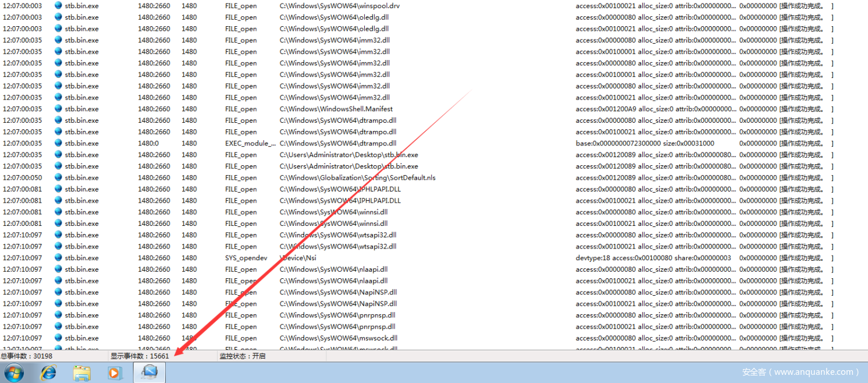Click total events count 总事件数：30198

[26, 356]
